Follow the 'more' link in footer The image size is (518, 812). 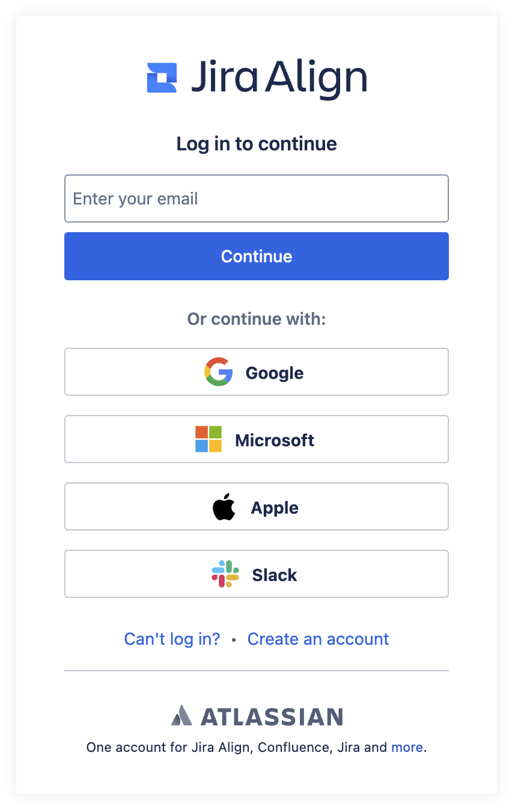[x=407, y=748]
